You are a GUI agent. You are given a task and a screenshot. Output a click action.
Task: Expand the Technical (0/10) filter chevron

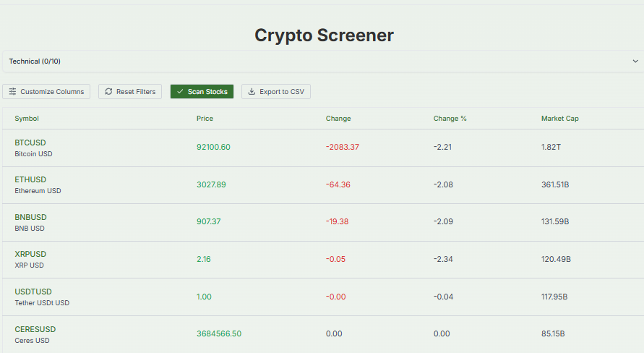pyautogui.click(x=635, y=61)
